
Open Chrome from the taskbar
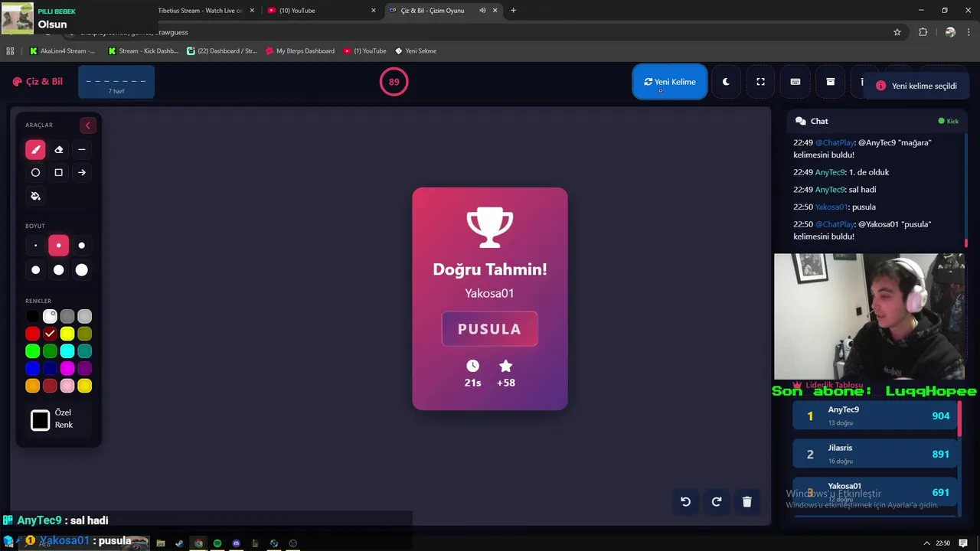point(198,543)
